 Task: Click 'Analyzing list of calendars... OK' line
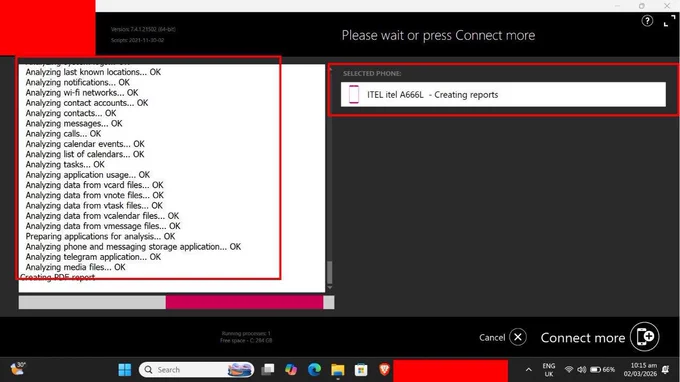click(x=85, y=154)
